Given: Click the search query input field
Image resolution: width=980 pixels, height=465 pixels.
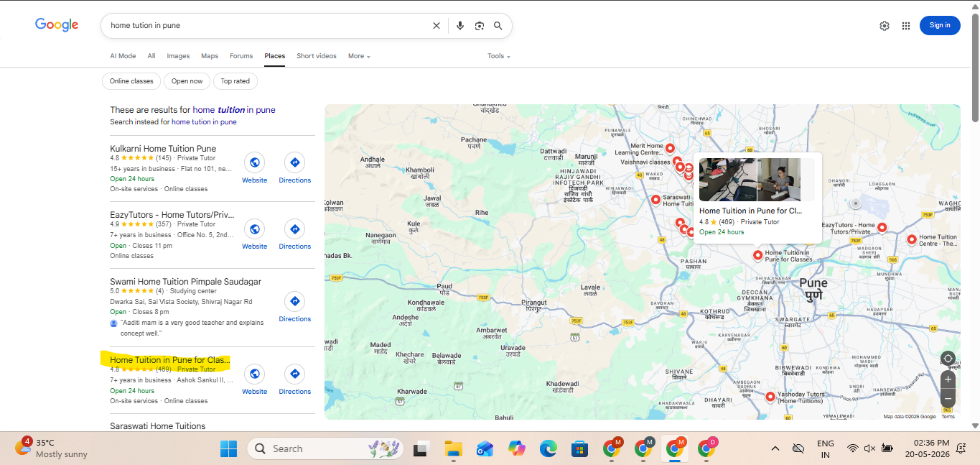Looking at the screenshot, I should [266, 25].
